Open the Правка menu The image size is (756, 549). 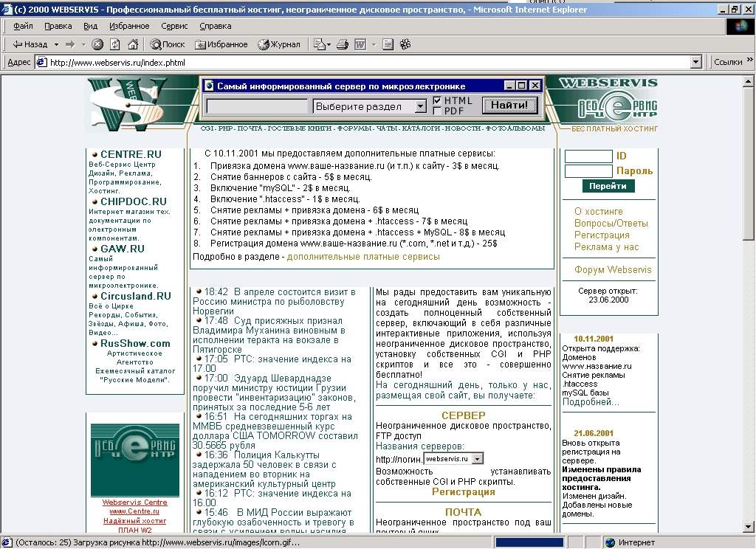tap(58, 26)
